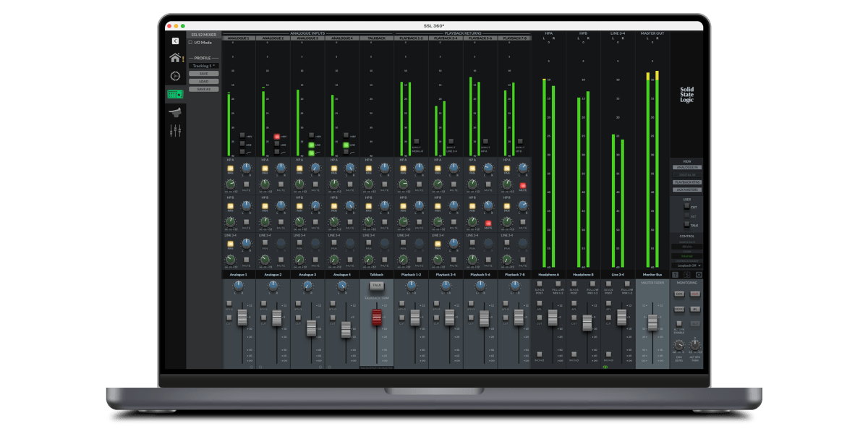Switch view to PLAYBACK RTNS
868x434 pixels.
686,182
